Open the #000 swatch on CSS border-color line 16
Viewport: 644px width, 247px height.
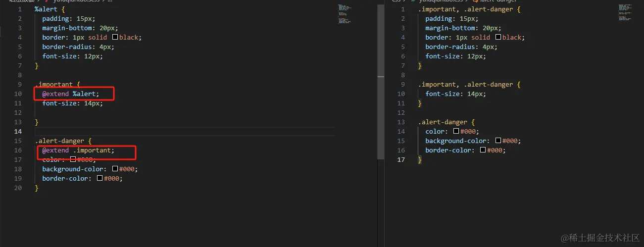point(483,150)
